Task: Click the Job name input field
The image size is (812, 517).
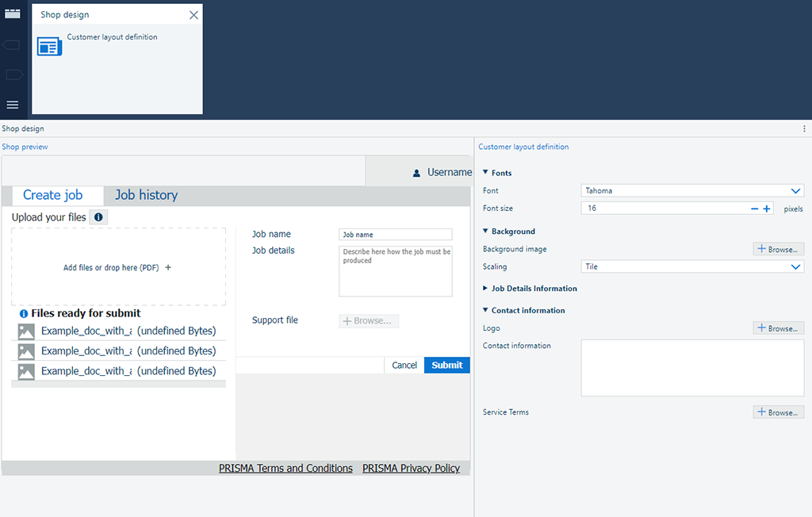Action: click(395, 235)
